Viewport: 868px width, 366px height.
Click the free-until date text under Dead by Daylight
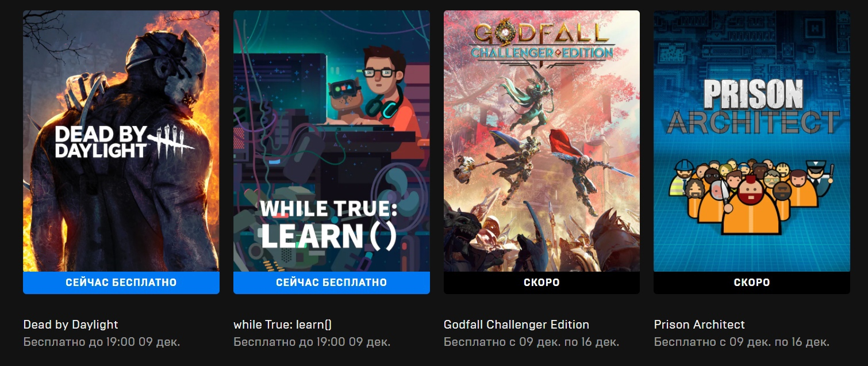pyautogui.click(x=102, y=342)
